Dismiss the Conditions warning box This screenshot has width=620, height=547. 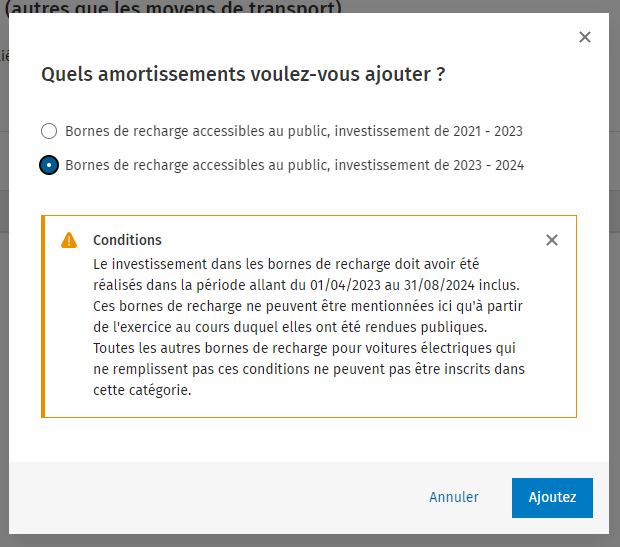click(x=552, y=240)
